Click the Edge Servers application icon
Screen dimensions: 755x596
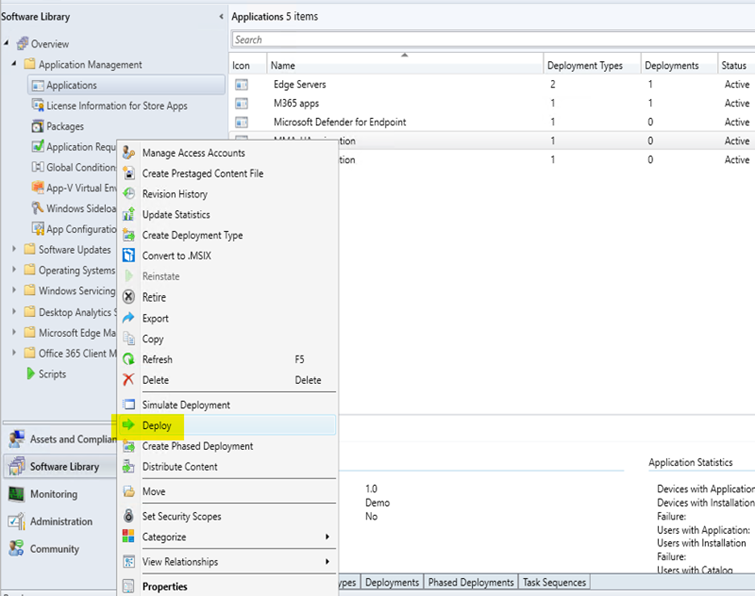point(241,85)
